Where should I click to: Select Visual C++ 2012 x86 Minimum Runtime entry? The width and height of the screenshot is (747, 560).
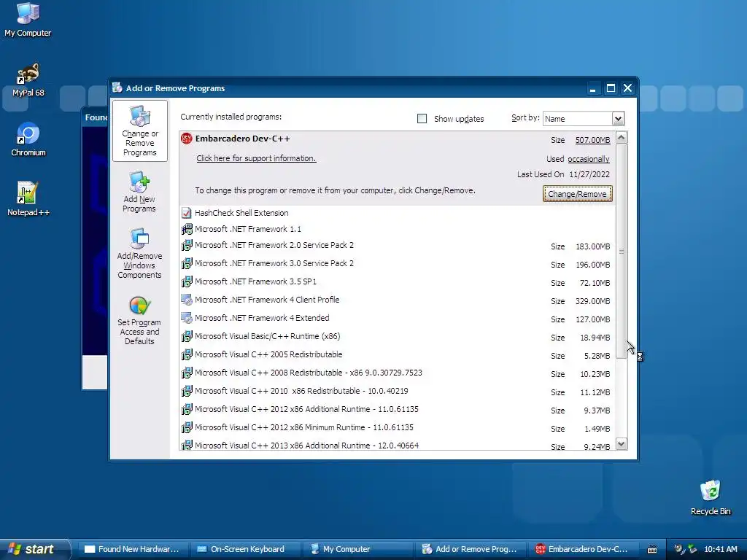(x=398, y=427)
